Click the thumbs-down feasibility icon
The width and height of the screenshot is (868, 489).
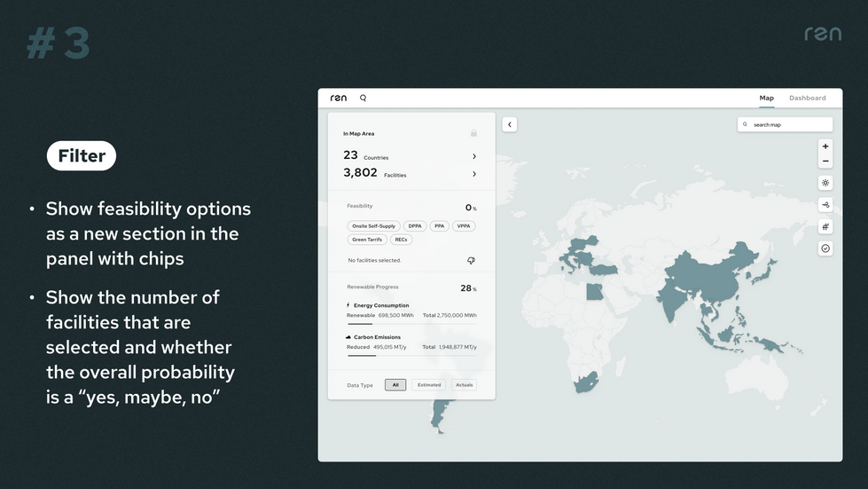tap(471, 261)
